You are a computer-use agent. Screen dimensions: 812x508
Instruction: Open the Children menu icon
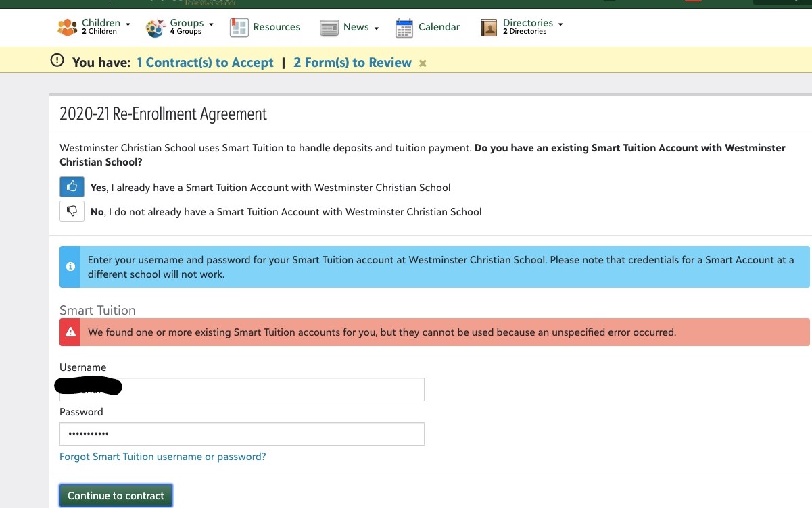click(x=67, y=27)
